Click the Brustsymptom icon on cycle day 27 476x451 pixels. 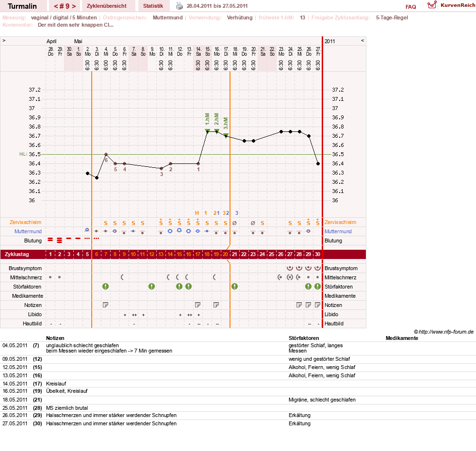coord(290,268)
